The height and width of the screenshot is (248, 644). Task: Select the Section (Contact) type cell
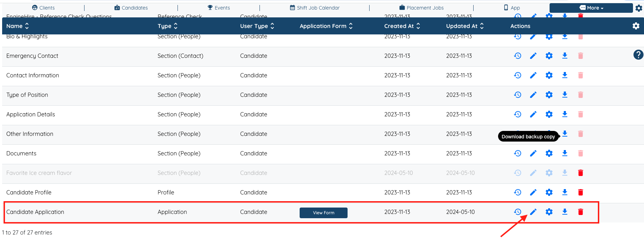(180, 56)
